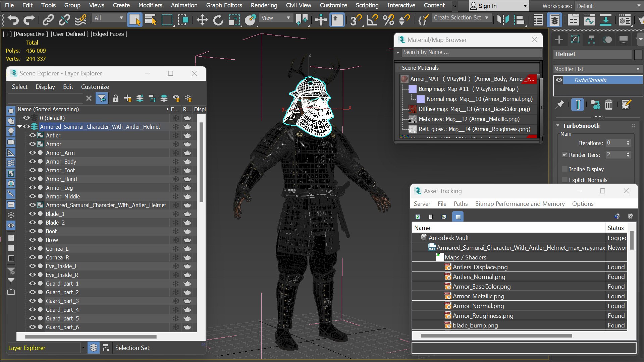
Task: Choose the Select and Rotate tool
Action: click(x=218, y=20)
